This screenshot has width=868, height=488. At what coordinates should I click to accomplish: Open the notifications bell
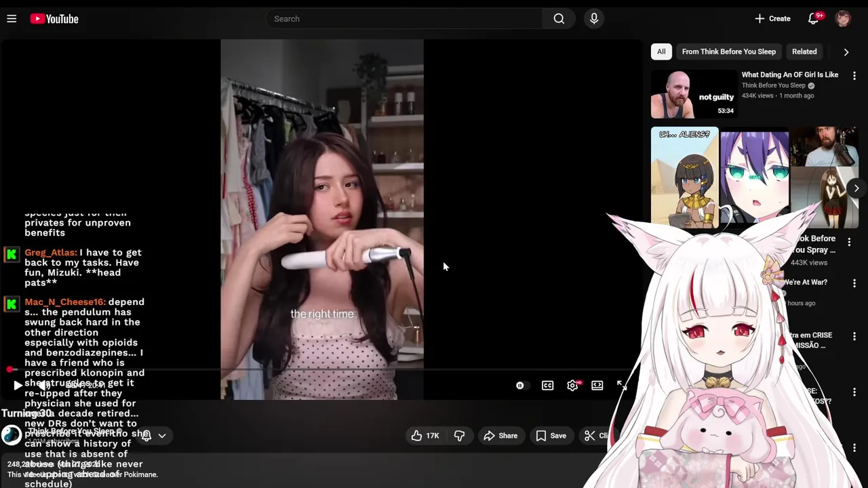(x=814, y=19)
